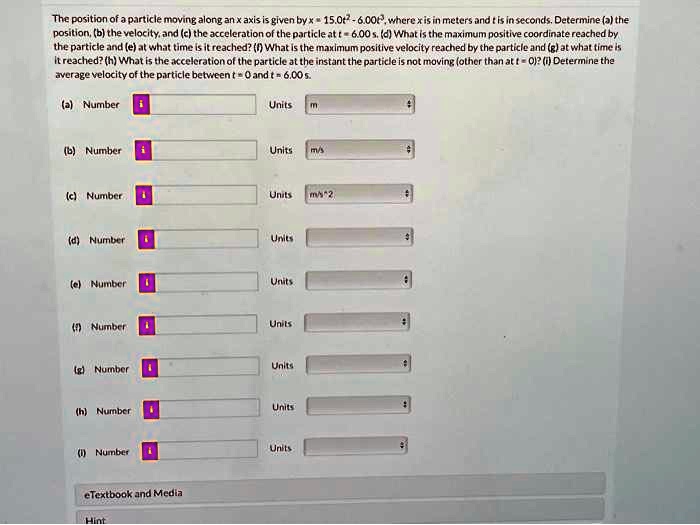Open the Units dropdown for part (a)
The width and height of the screenshot is (700, 525).
[x=360, y=104]
